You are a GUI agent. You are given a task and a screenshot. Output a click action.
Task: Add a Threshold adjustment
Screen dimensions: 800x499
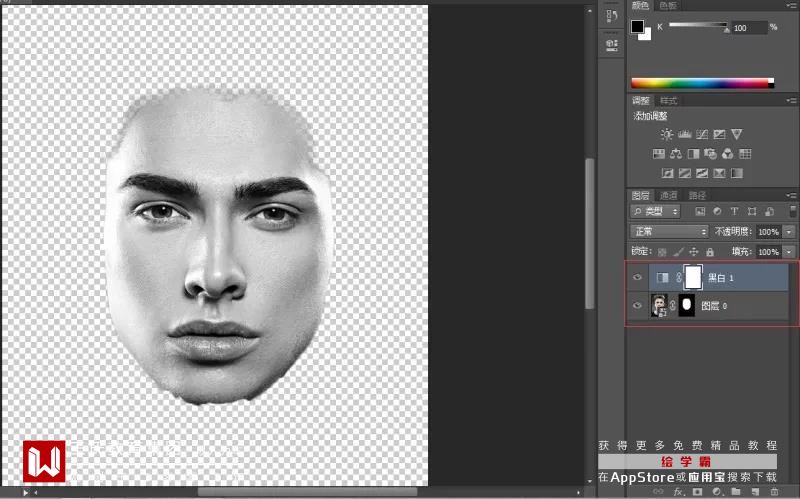tap(702, 173)
